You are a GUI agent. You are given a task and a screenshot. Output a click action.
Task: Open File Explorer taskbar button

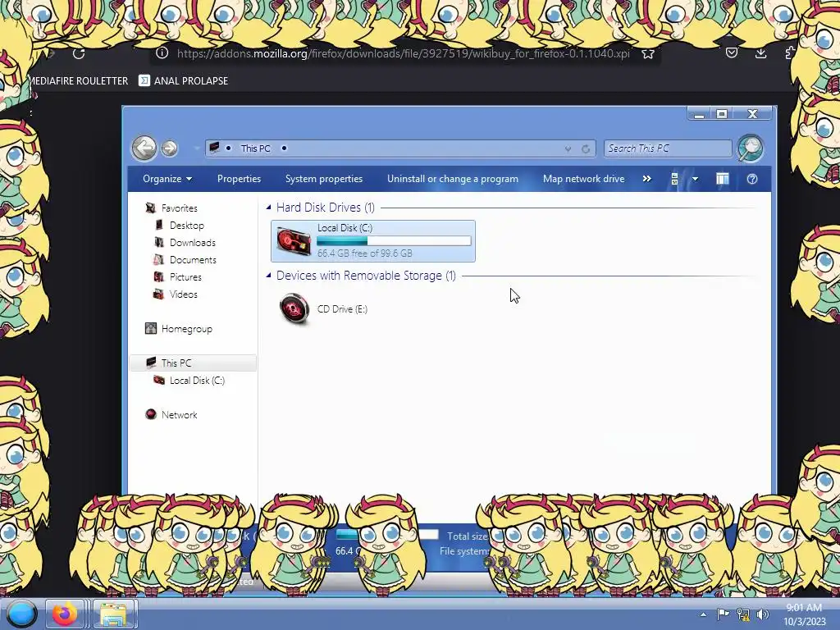113,614
